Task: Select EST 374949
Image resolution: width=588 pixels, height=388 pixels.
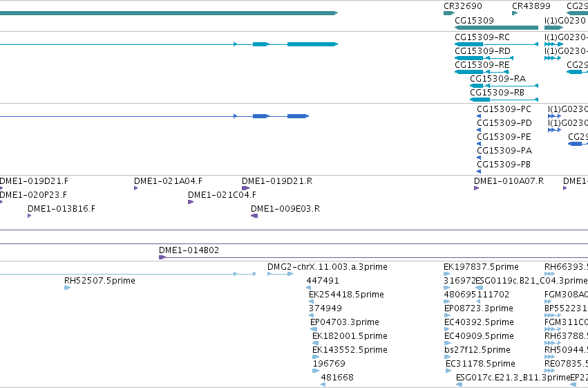Action: click(x=325, y=308)
